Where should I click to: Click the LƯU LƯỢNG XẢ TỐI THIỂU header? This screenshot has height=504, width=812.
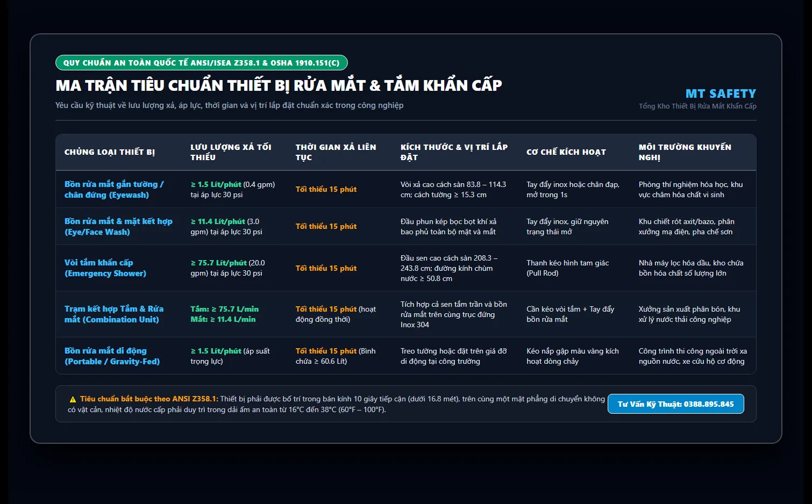point(231,152)
